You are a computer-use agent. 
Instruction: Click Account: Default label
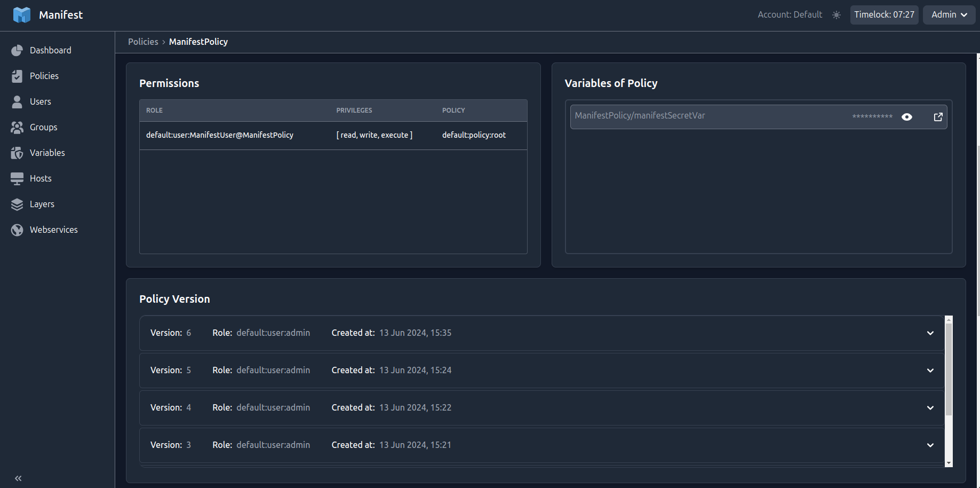(x=790, y=15)
